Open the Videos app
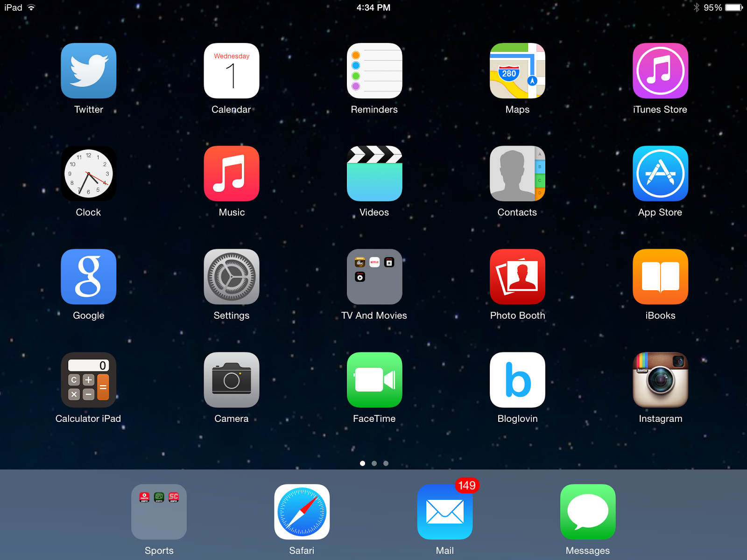The width and height of the screenshot is (747, 560). 374,174
